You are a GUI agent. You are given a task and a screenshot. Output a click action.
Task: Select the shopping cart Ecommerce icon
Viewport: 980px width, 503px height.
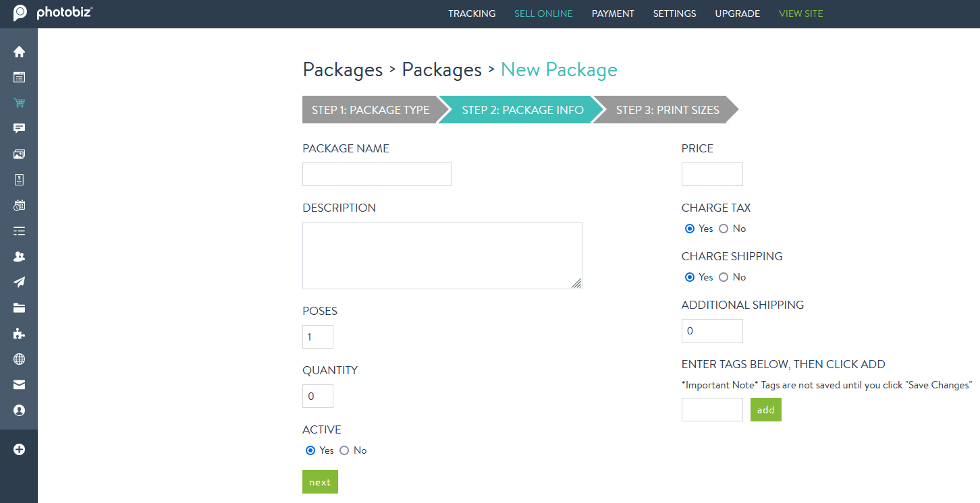19,102
